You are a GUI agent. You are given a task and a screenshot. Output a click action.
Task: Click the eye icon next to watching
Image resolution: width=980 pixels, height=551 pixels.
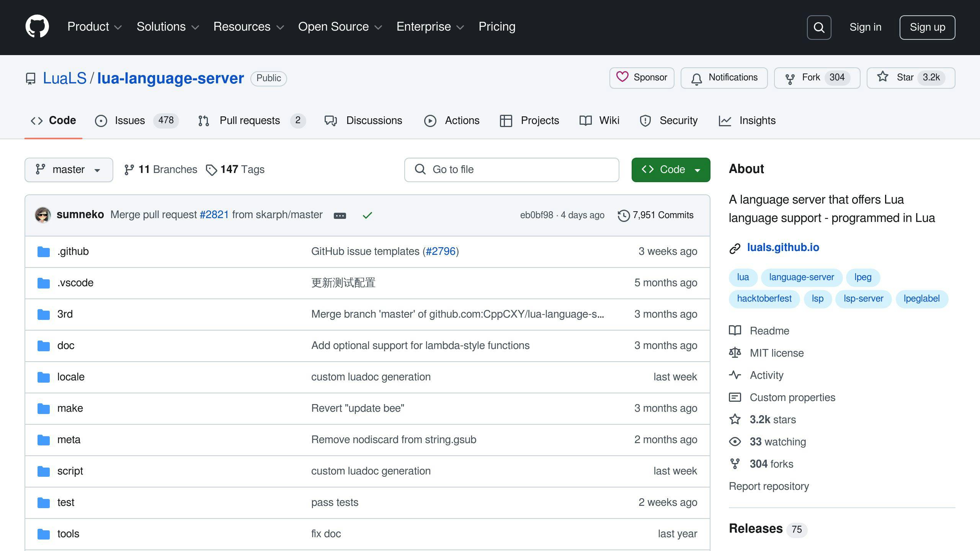pos(735,442)
